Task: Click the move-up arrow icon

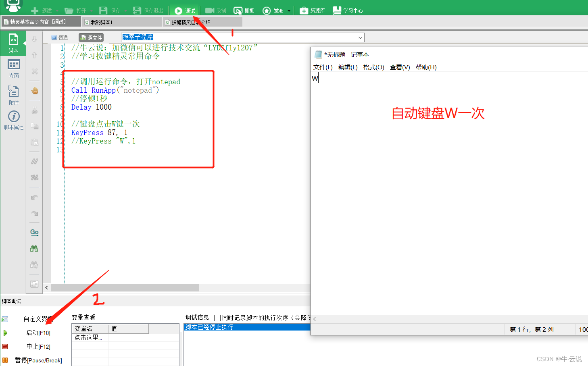Action: [34, 55]
